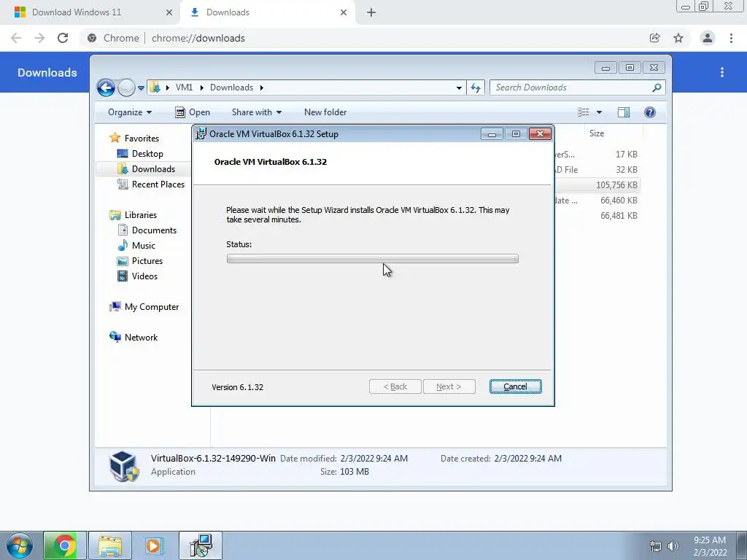The image size is (747, 560).
Task: Click Chrome's forward arrow
Action: point(39,38)
